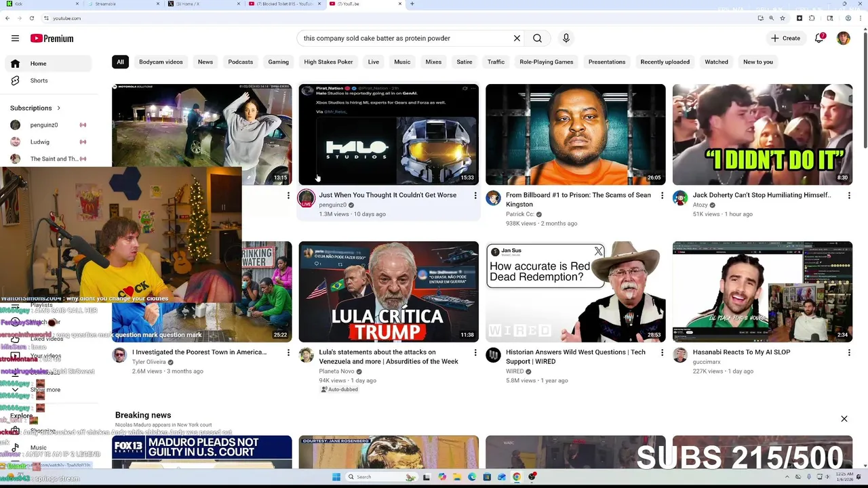The width and height of the screenshot is (868, 488).
Task: Play the Halo Studios thumbnail video
Action: [389, 134]
